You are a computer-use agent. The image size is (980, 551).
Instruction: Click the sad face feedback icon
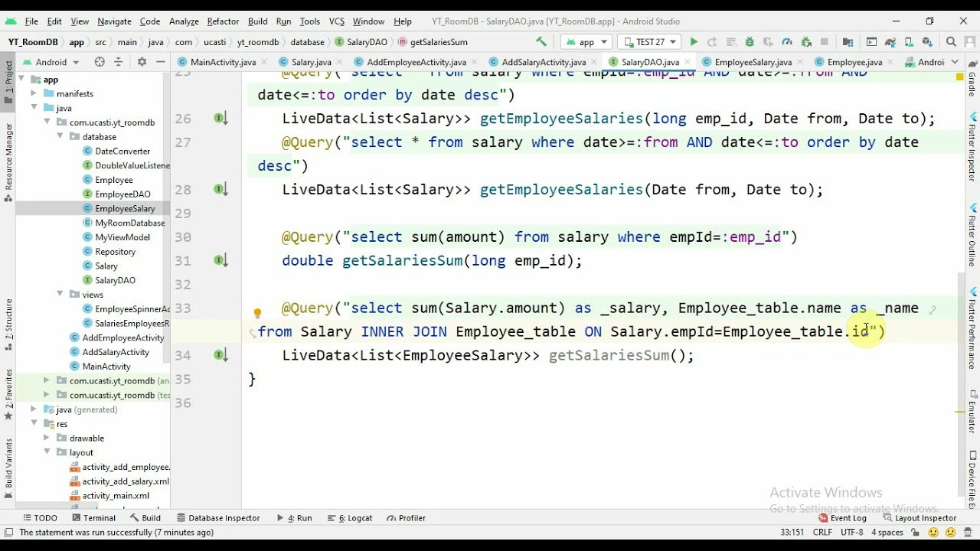pyautogui.click(x=951, y=533)
